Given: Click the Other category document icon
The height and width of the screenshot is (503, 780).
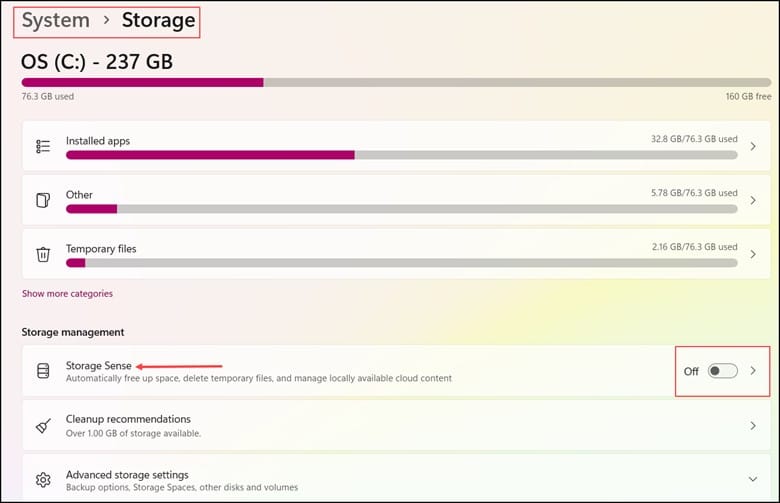Looking at the screenshot, I should coord(43,200).
